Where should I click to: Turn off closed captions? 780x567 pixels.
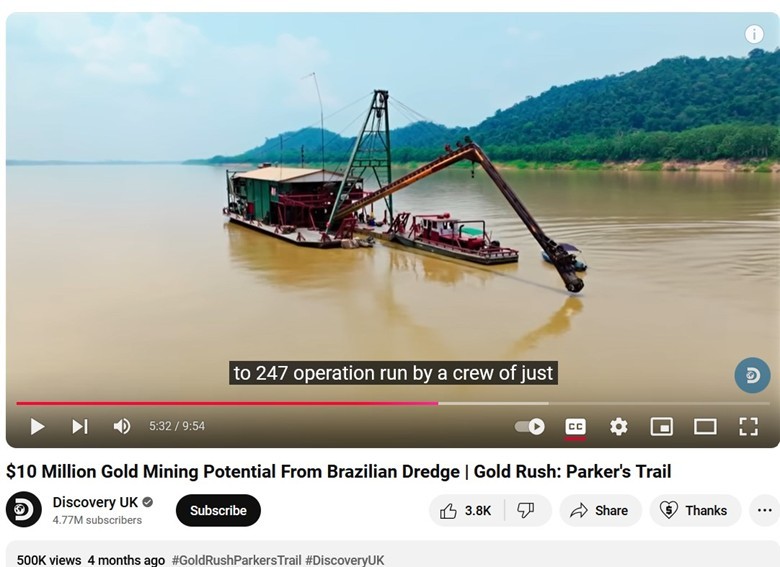[x=576, y=427]
